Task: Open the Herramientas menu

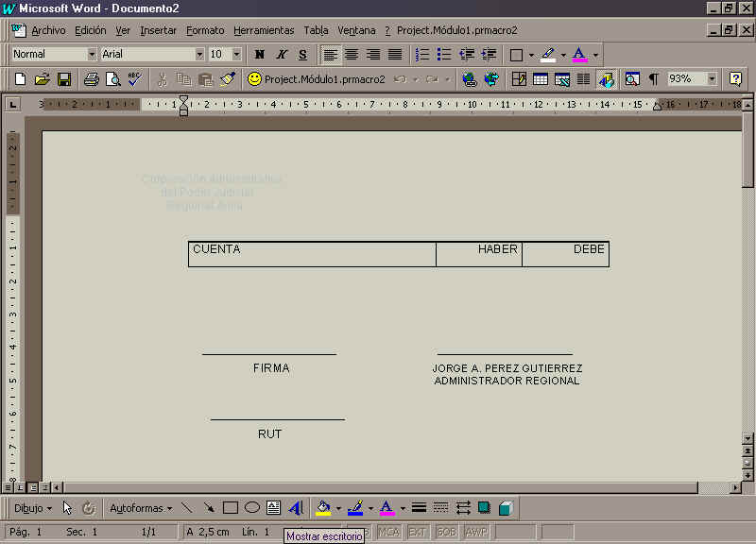Action: point(264,30)
